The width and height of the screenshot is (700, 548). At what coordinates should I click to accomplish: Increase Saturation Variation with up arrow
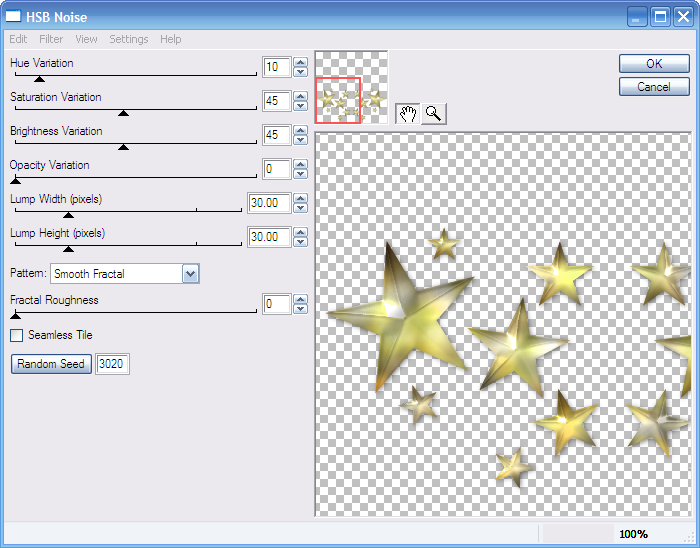coord(301,96)
